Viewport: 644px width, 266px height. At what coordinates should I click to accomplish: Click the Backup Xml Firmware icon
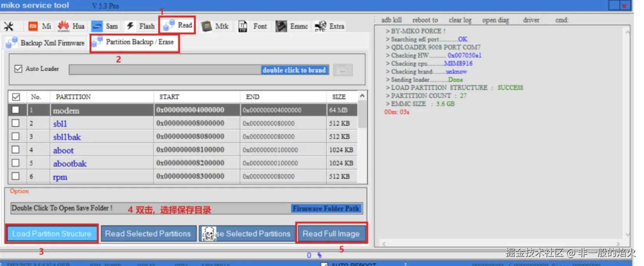[11, 42]
